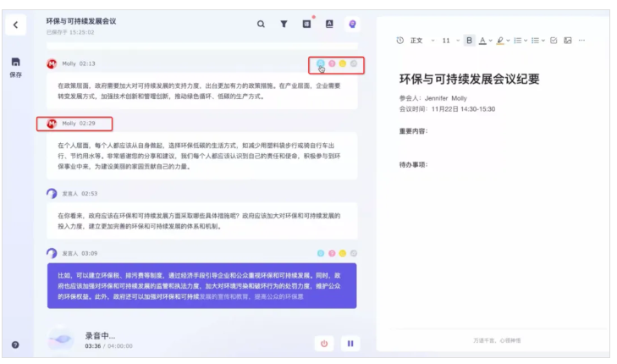
Task: Open the font size 11 dropdown
Action: 449,40
